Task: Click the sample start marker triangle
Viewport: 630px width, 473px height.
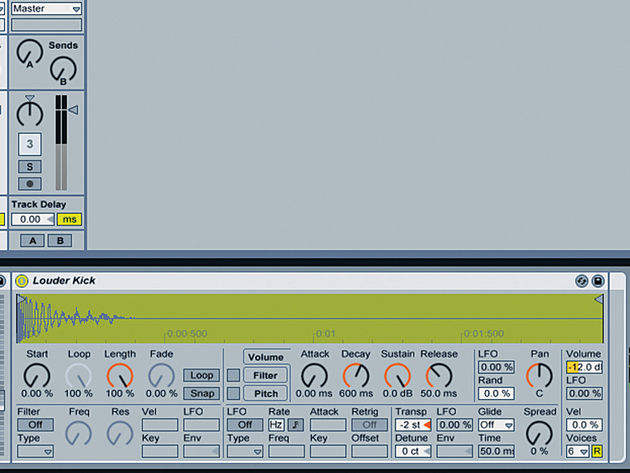Action: pyautogui.click(x=21, y=299)
